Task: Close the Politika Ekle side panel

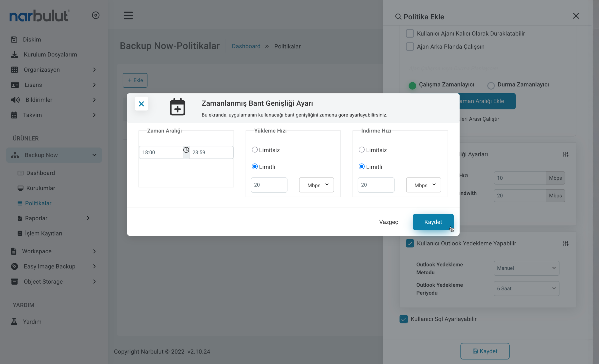Action: click(x=576, y=16)
